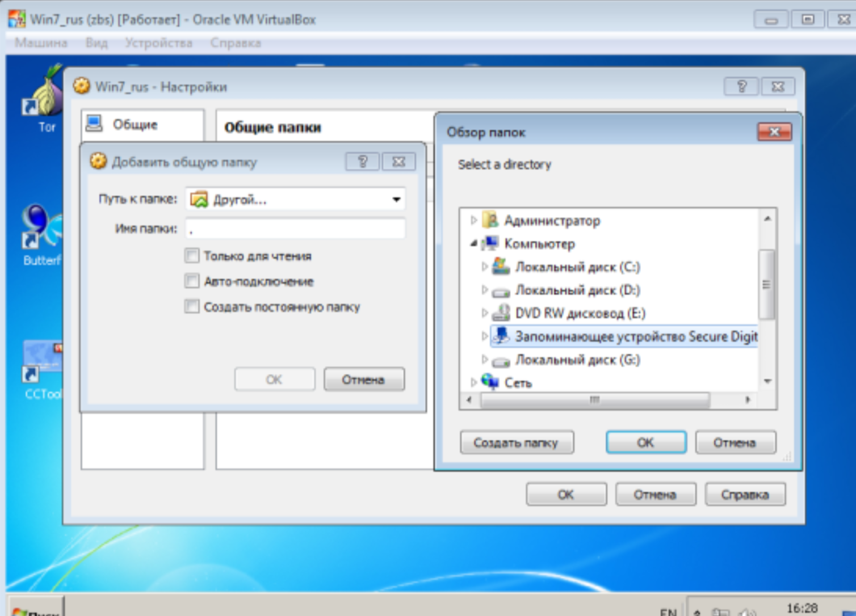Click the EN language indicator in taskbar
The image size is (856, 616).
point(669,611)
